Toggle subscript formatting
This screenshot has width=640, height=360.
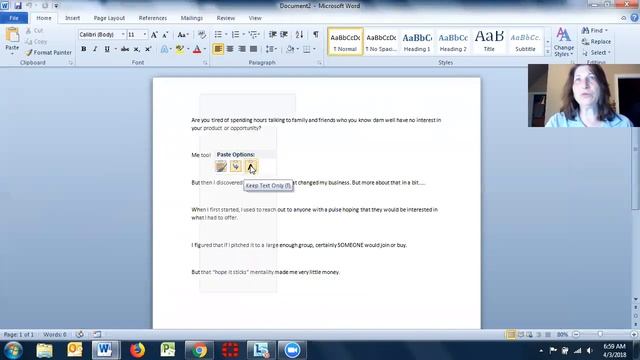[137, 49]
